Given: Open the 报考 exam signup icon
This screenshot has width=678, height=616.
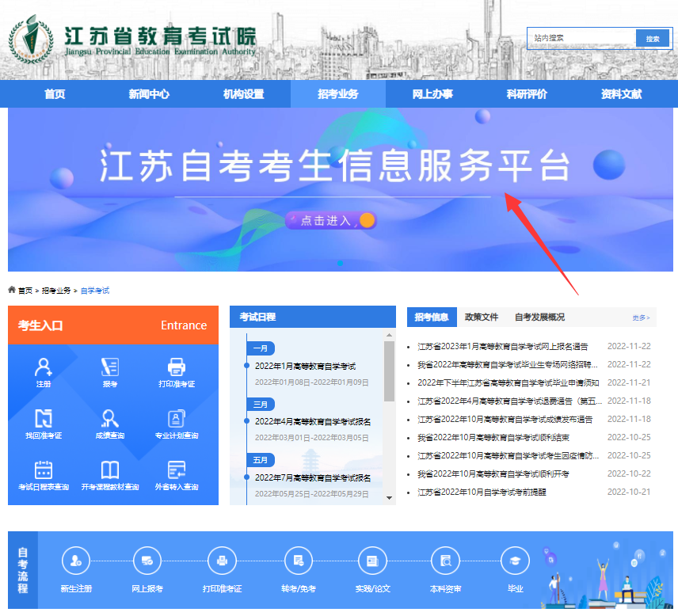Looking at the screenshot, I should click(110, 367).
